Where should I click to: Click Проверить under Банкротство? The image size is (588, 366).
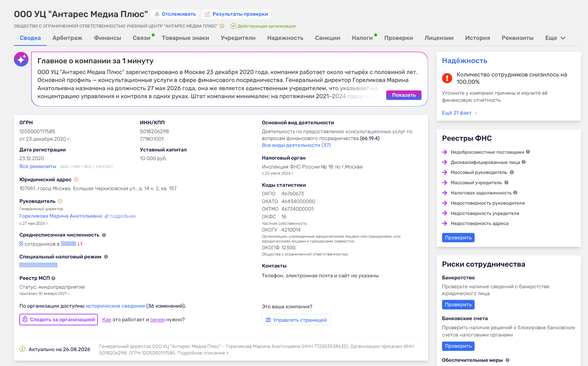[x=458, y=305]
